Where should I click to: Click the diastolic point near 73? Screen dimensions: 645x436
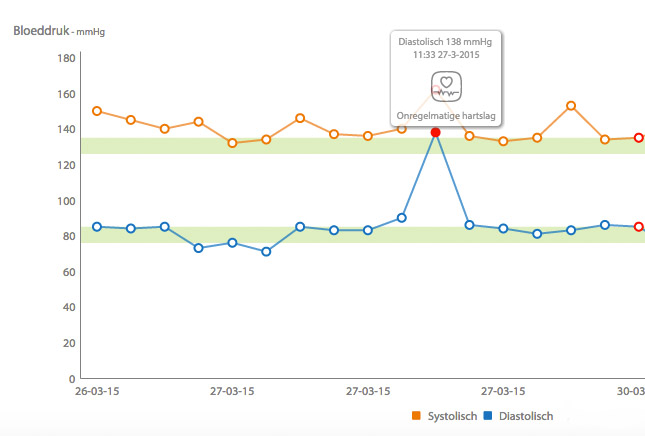pyautogui.click(x=198, y=248)
